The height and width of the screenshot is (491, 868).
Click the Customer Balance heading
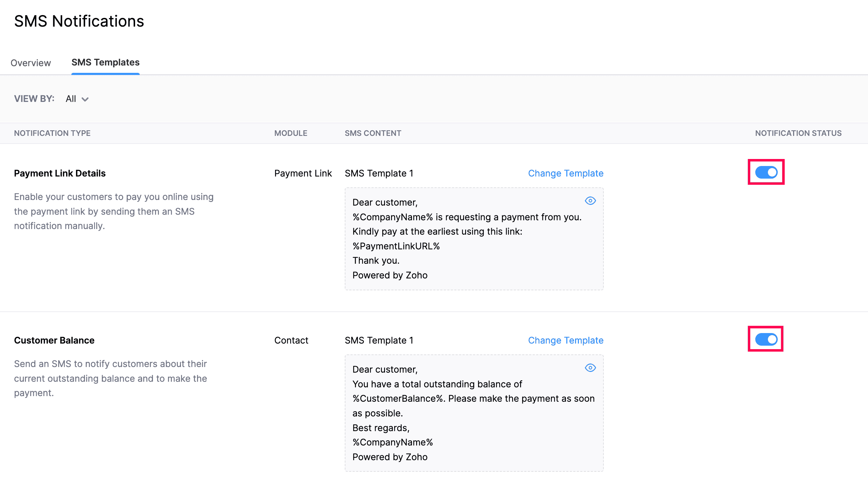pos(54,340)
